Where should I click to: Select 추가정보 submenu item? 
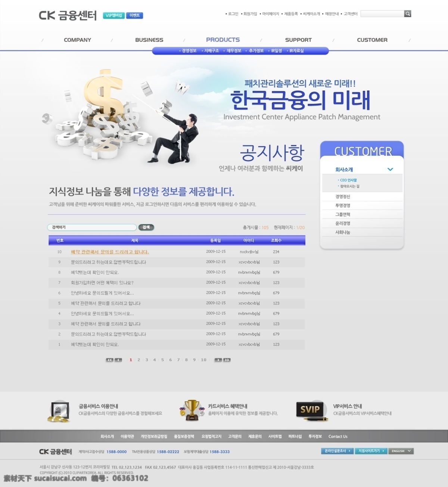point(256,51)
